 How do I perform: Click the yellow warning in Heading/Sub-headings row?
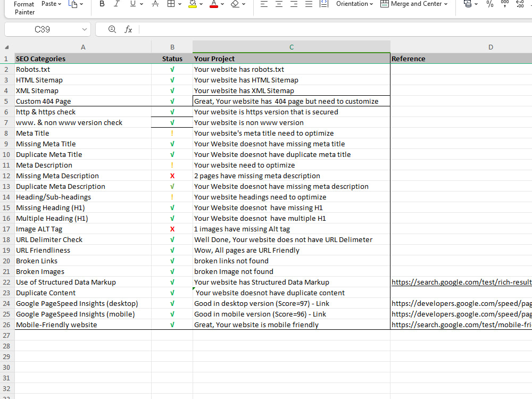(172, 197)
